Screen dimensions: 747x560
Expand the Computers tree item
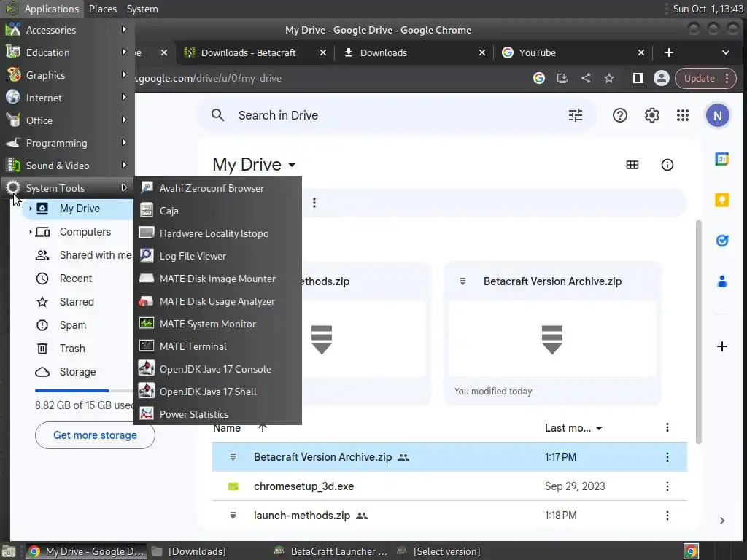31,232
